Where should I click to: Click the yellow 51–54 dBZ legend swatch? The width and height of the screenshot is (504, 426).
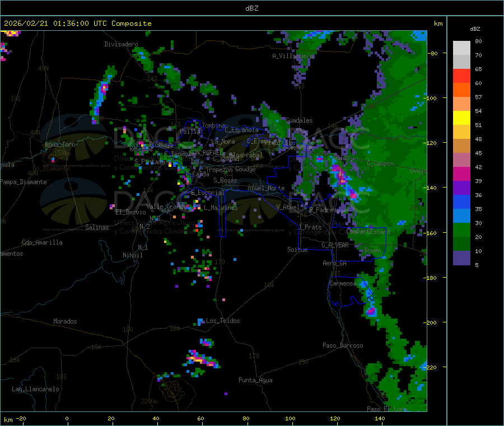[x=461, y=118]
